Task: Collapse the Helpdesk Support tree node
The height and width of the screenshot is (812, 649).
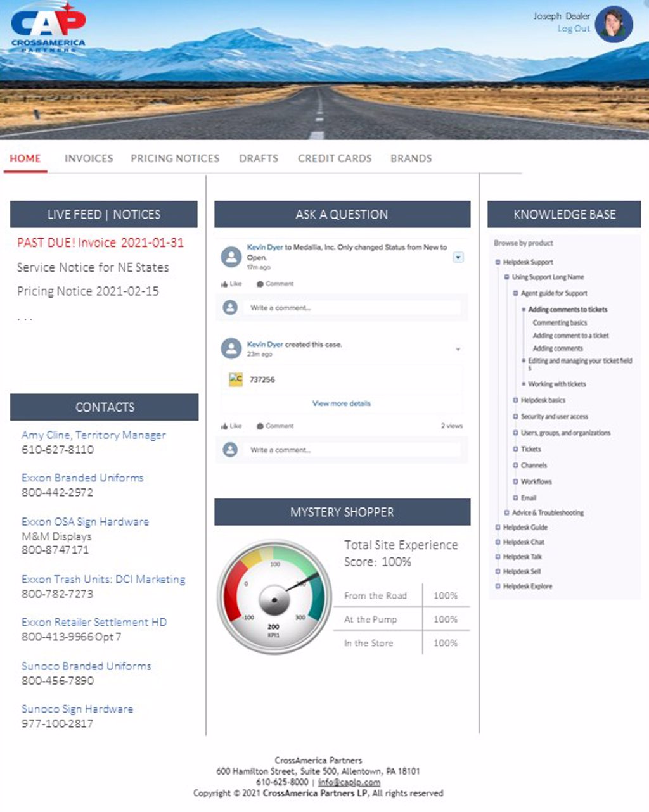Action: 498,262
